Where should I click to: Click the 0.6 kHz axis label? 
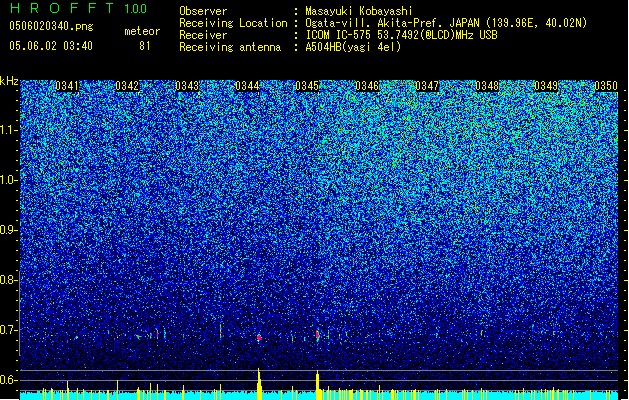[7, 380]
